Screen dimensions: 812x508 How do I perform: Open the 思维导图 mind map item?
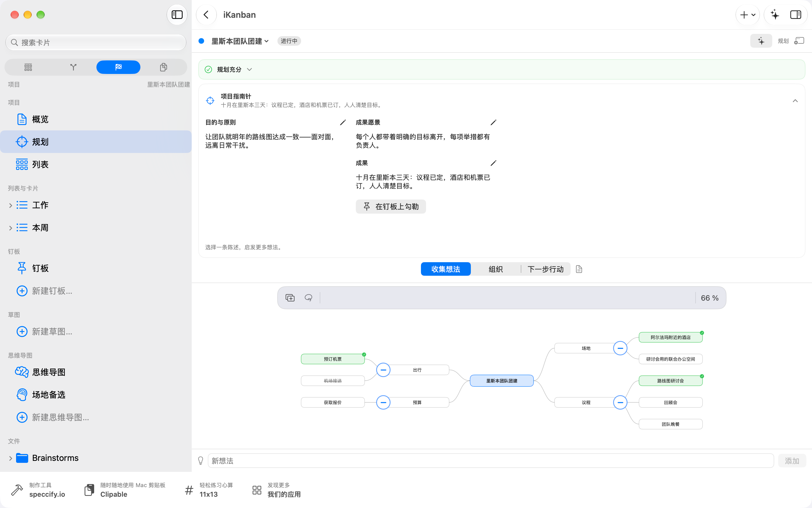(x=96, y=372)
